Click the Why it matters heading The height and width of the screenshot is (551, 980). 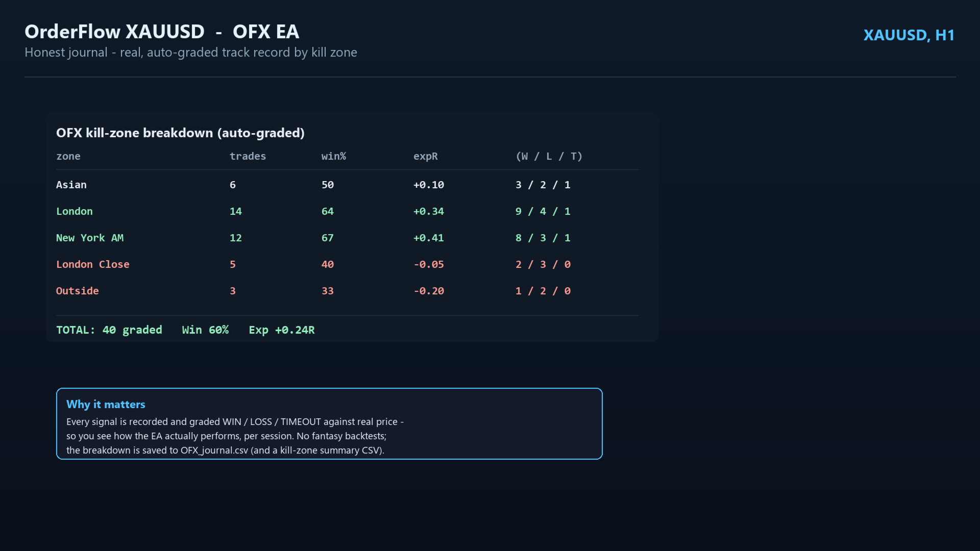tap(106, 404)
